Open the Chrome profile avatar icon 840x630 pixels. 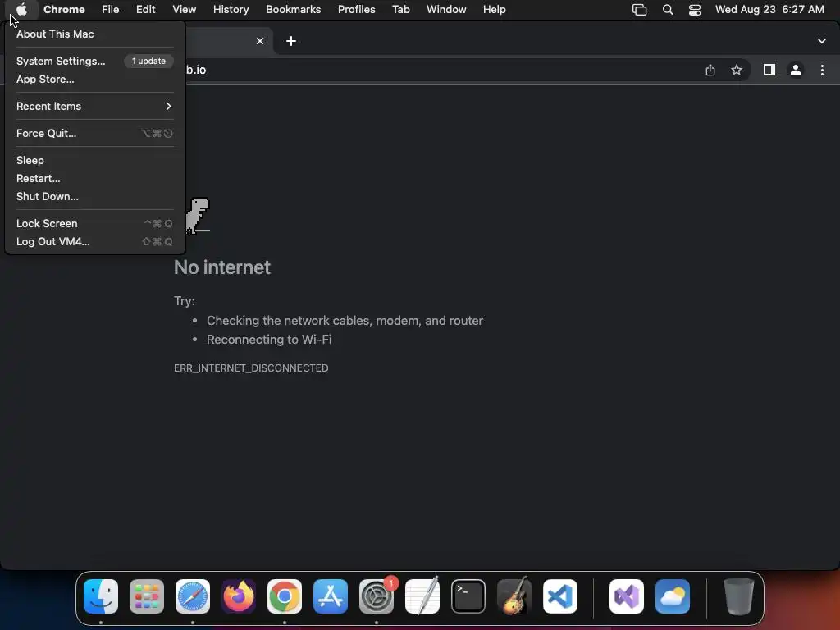[796, 71]
